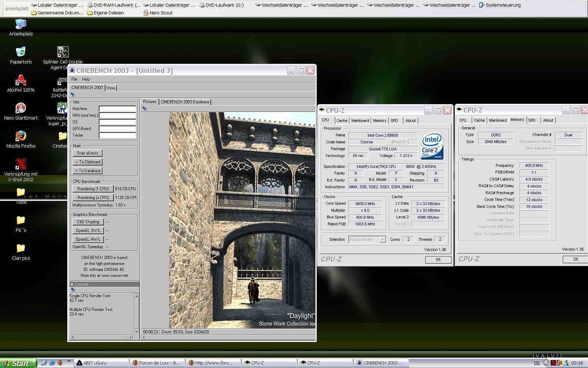Viewport: 588px width, 368px height.
Task: Run the OpenGL SW-L benchmark
Action: [88, 231]
